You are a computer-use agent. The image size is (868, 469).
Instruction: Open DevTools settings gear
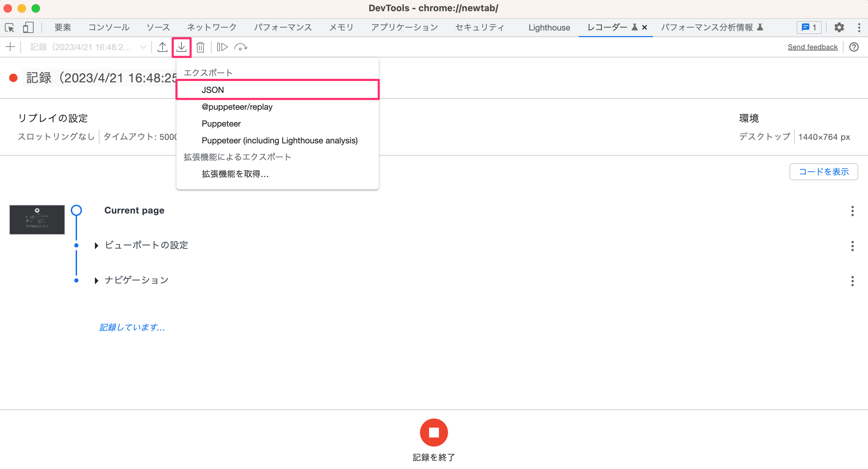point(839,27)
